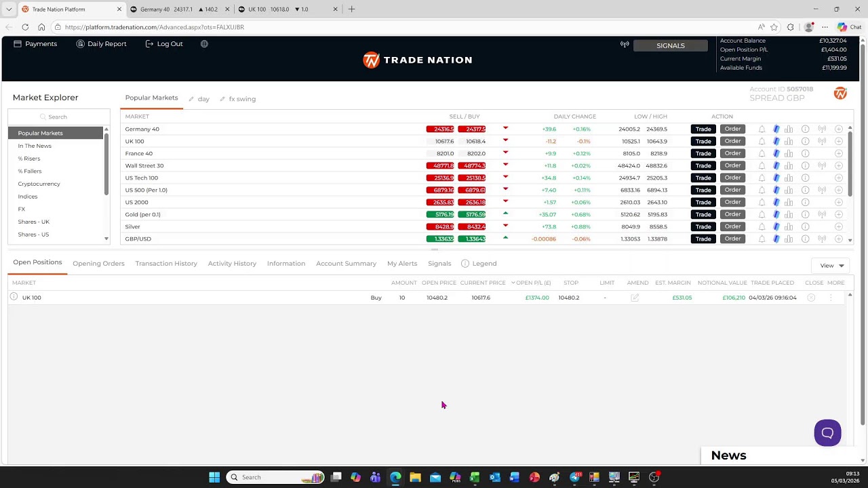Click the Legend info icon
Screen dimensions: 868x488
pos(465,263)
